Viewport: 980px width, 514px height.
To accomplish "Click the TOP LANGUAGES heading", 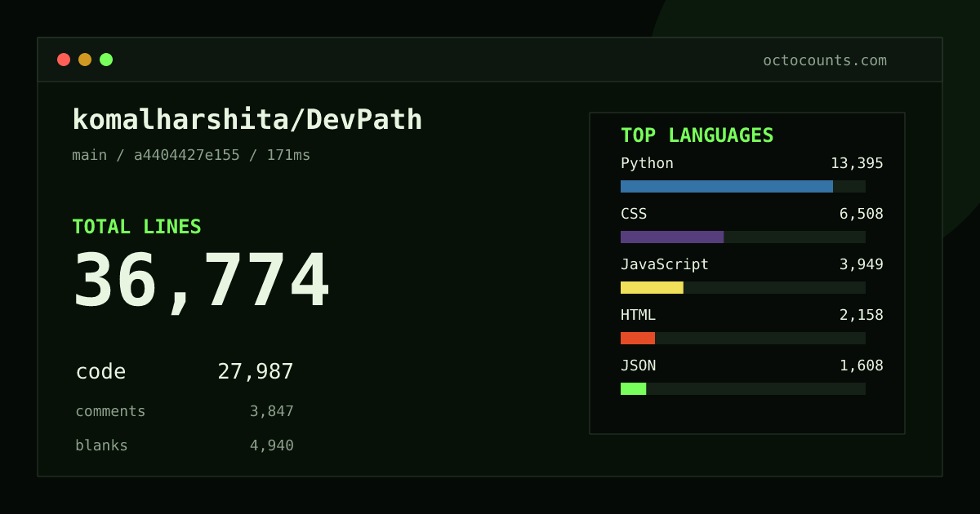I will [x=697, y=135].
